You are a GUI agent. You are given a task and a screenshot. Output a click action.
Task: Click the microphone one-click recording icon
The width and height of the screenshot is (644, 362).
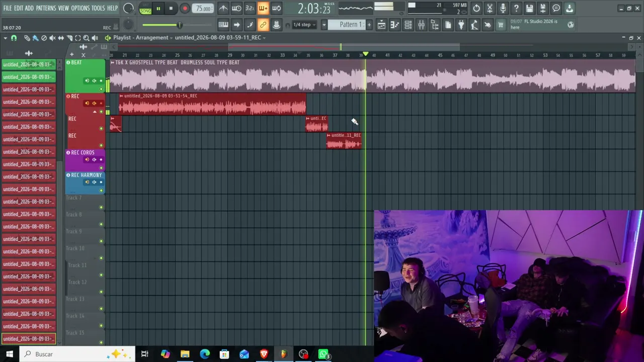tap(503, 8)
